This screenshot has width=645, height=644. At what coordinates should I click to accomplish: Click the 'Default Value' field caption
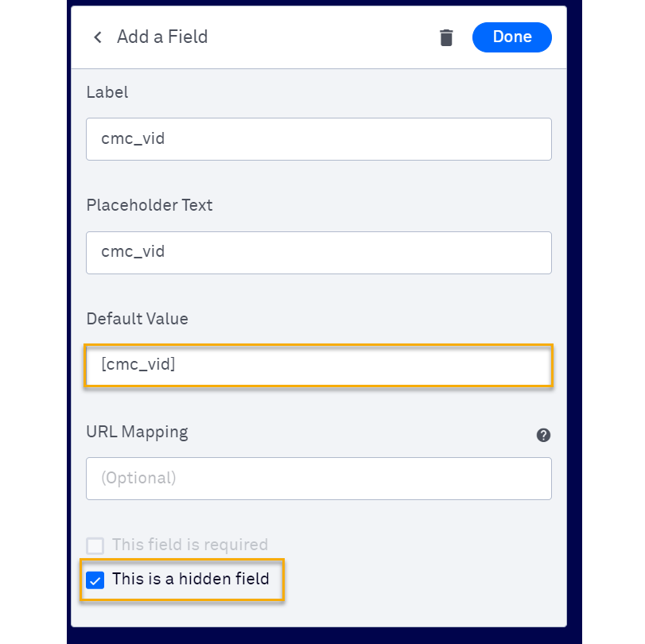138,319
